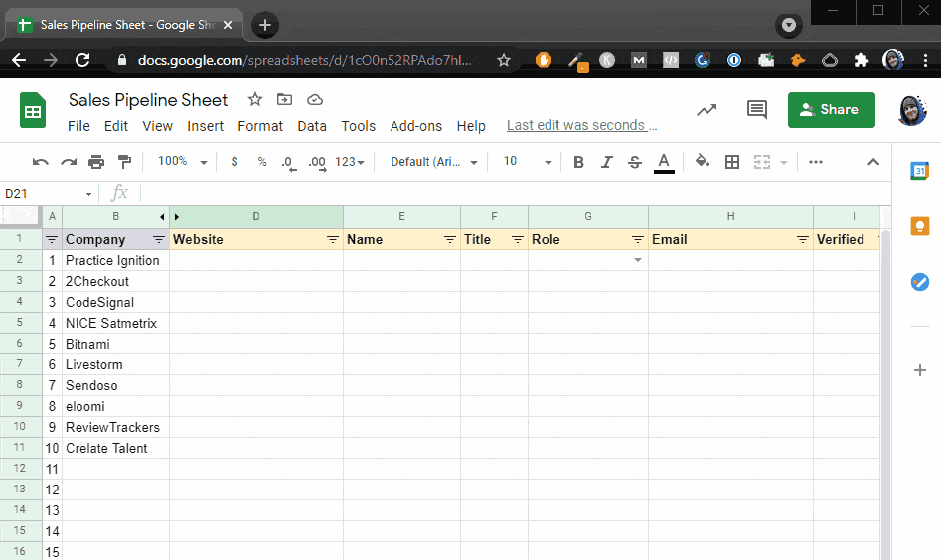Image resolution: width=941 pixels, height=560 pixels.
Task: Print the spreadsheet with printer icon
Action: (96, 162)
